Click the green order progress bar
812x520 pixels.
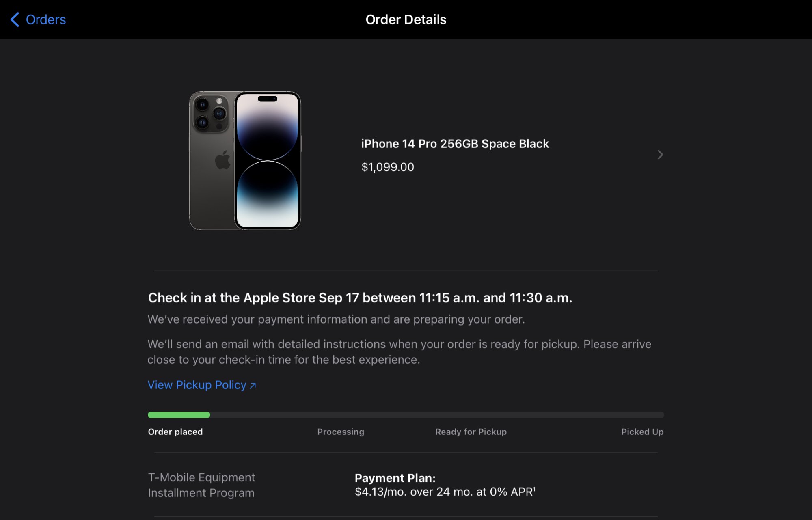179,415
